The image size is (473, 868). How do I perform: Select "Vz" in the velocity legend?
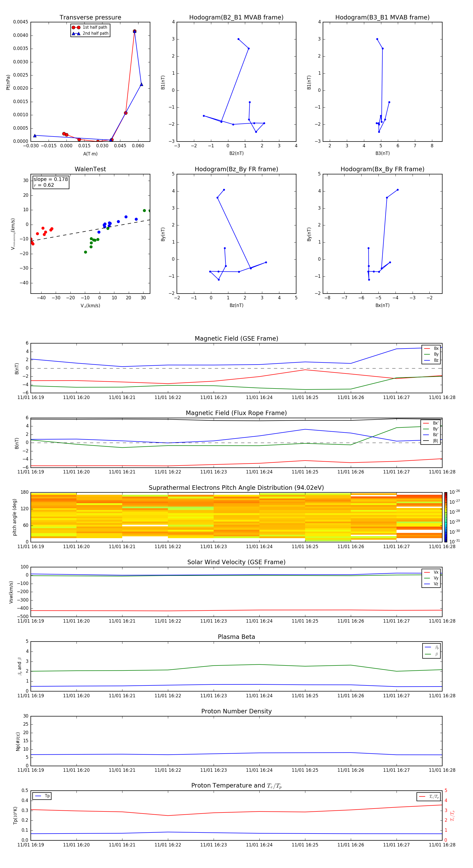(431, 584)
